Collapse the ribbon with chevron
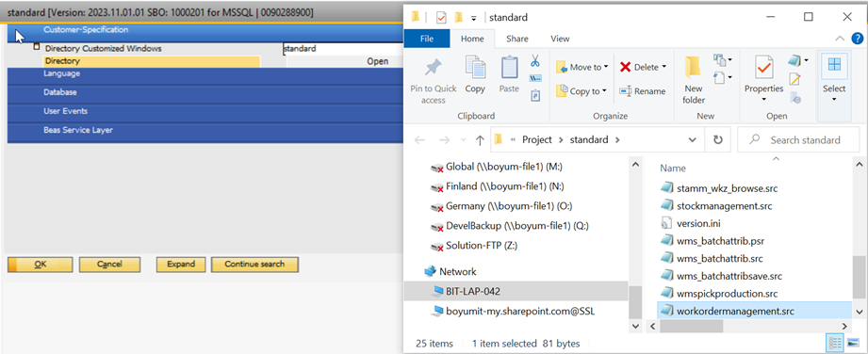The width and height of the screenshot is (868, 354). (x=840, y=39)
